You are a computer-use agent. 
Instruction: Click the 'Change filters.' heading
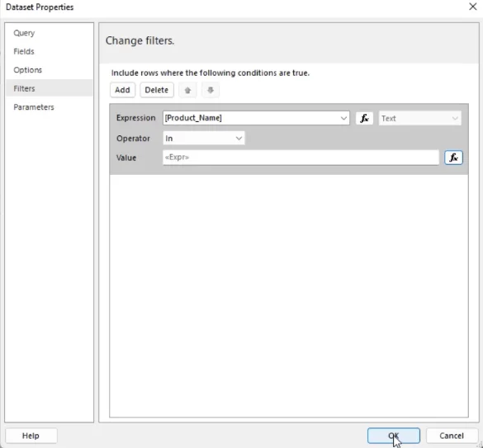point(140,40)
